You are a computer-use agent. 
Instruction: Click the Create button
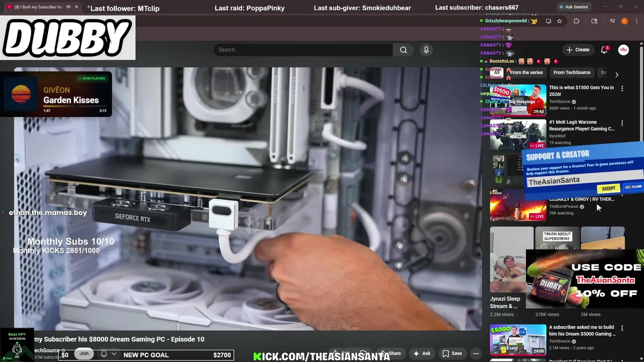coord(578,50)
